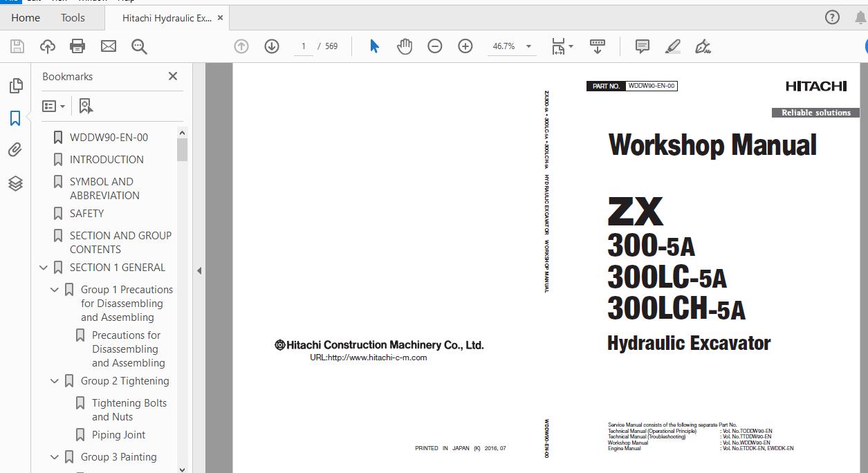Screen dimensions: 868x473
Task: Collapse Group 3 Painting bookmark
Action: coord(55,457)
